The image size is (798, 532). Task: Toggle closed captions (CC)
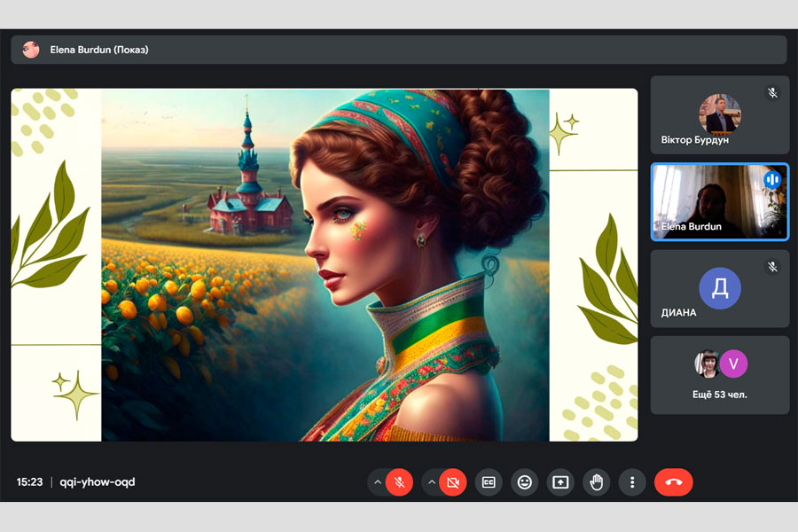click(489, 482)
